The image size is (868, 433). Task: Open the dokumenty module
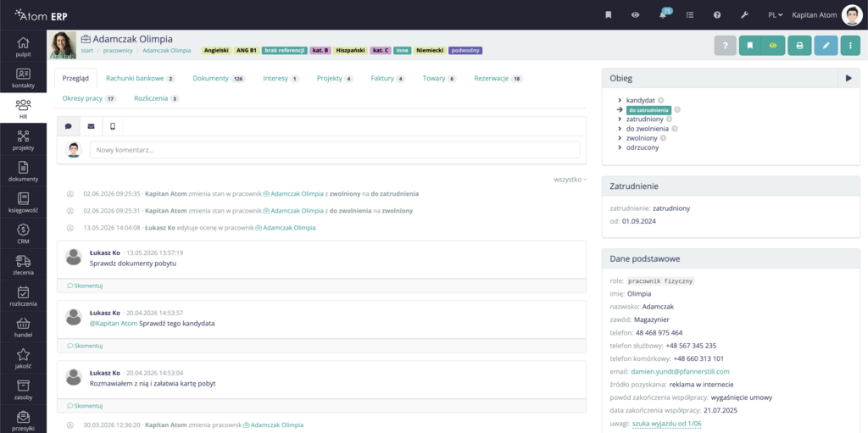click(23, 170)
